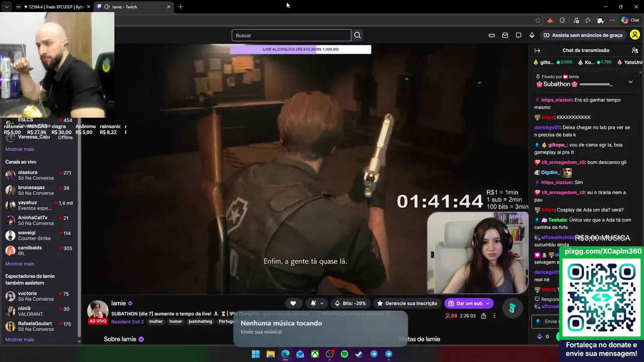This screenshot has width=644, height=362.
Task: Open the Windows Start menu
Action: click(x=256, y=354)
